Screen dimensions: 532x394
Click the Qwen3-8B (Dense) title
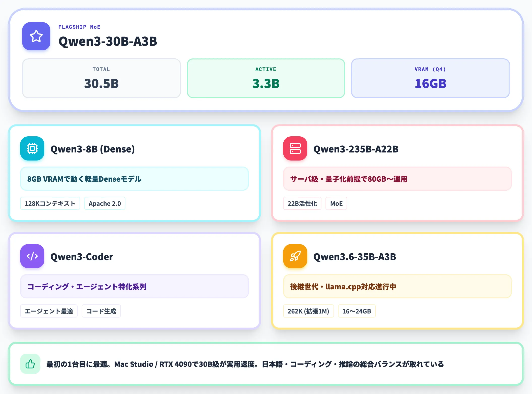[x=93, y=149]
